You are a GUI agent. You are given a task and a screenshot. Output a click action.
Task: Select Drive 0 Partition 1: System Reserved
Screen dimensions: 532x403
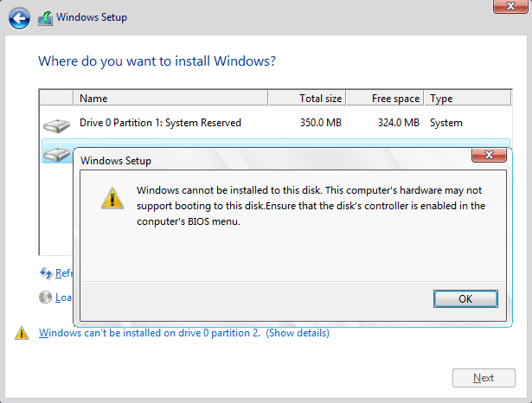[x=160, y=123]
